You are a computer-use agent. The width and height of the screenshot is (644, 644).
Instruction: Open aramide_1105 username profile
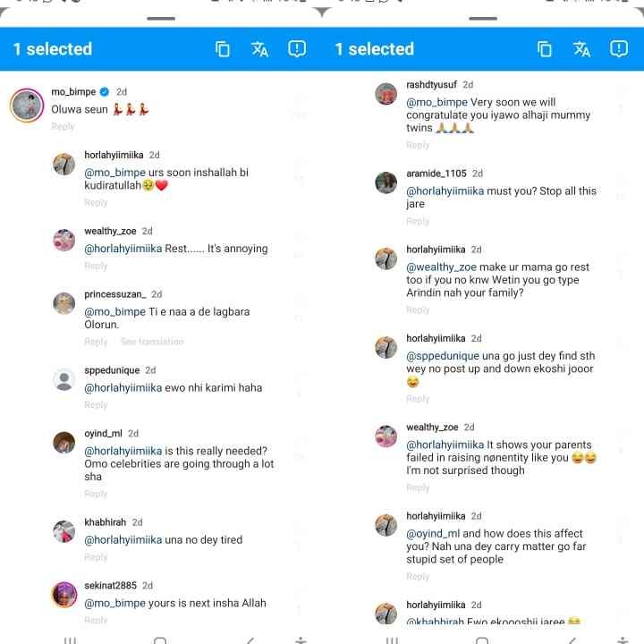(x=436, y=174)
